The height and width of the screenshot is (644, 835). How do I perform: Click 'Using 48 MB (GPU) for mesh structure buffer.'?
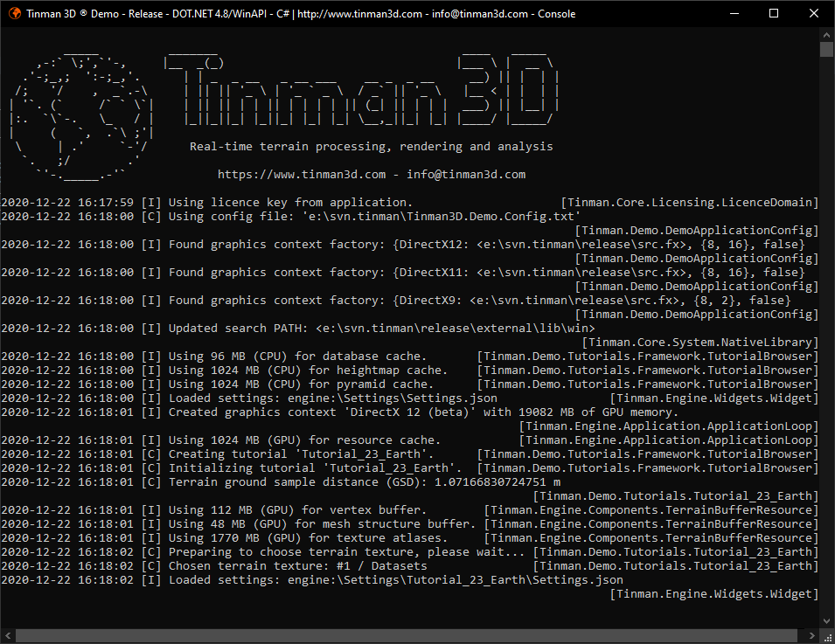pos(322,523)
